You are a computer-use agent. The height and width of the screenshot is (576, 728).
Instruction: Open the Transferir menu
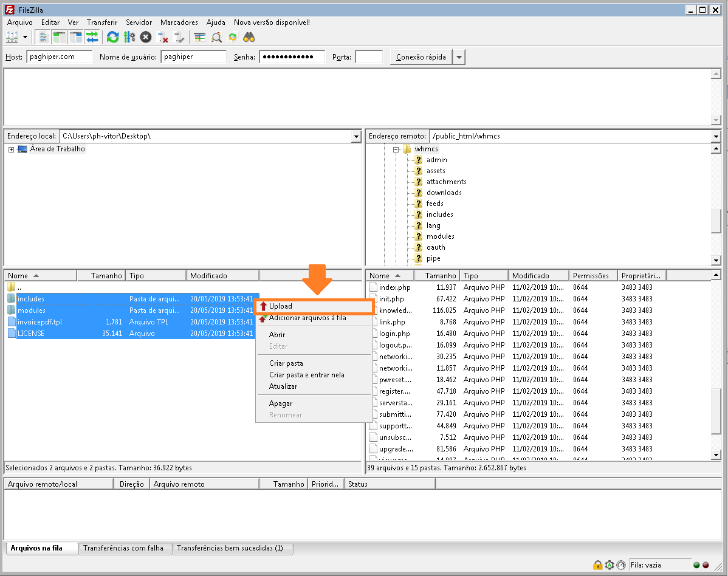pos(102,22)
